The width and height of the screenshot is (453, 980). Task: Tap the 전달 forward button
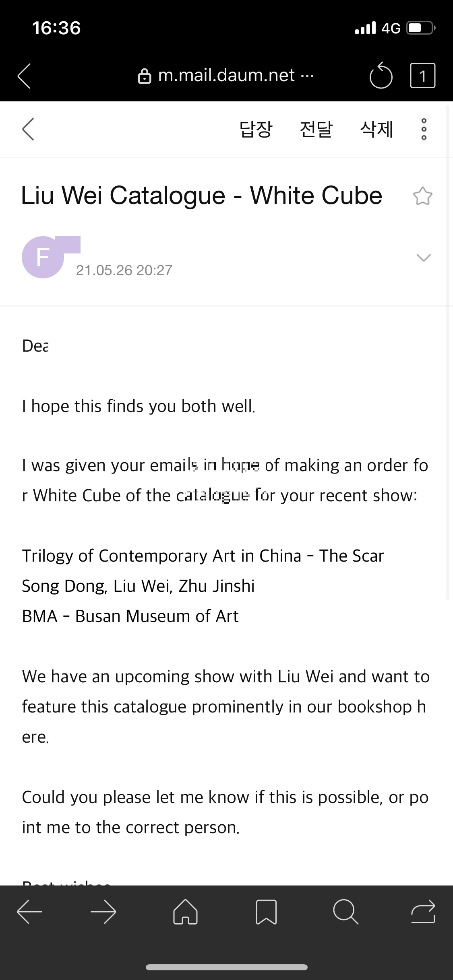[x=316, y=129]
